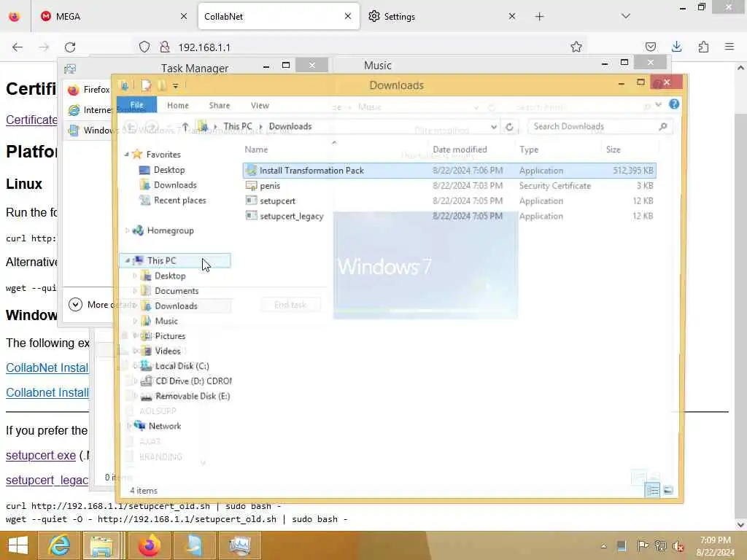Image resolution: width=747 pixels, height=560 pixels.
Task: Open Firefox from the taskbar
Action: coord(150,545)
